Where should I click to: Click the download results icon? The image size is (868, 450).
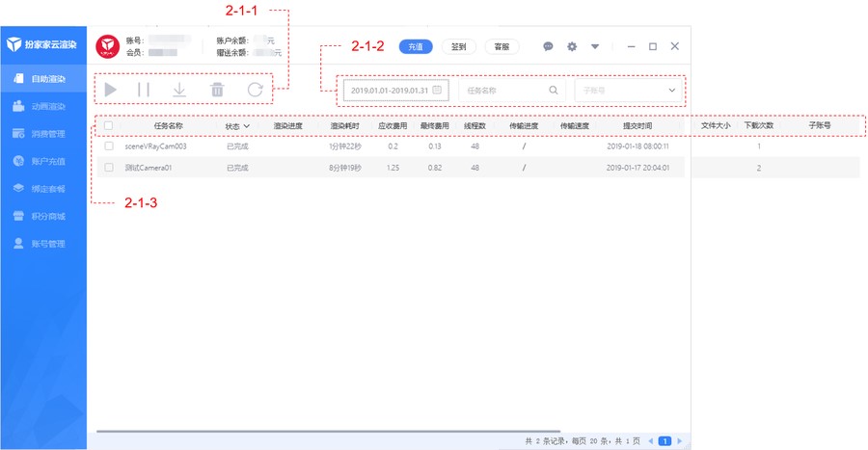(x=179, y=90)
